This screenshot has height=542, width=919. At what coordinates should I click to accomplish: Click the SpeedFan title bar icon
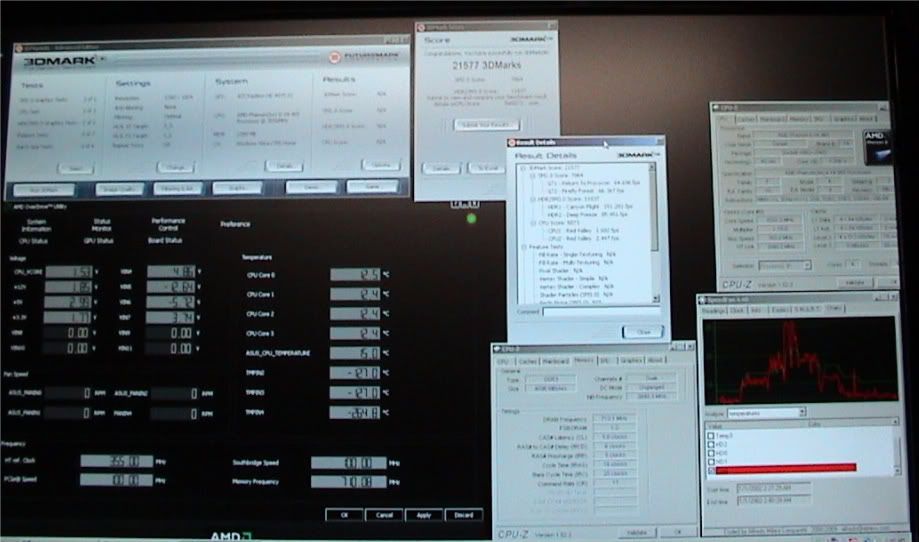pyautogui.click(x=702, y=298)
